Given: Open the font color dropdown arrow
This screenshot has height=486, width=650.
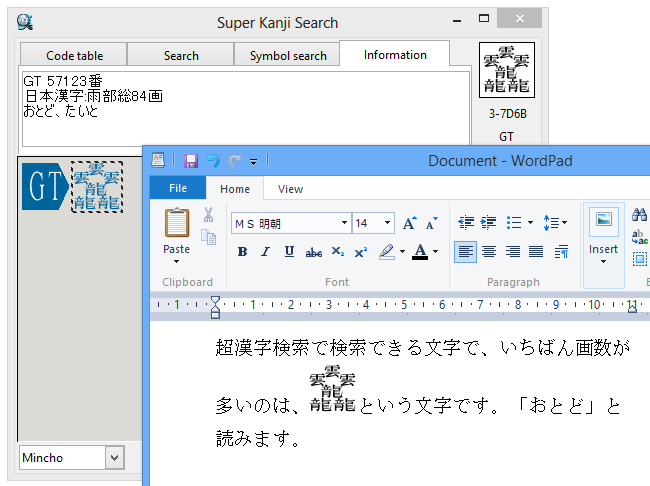Looking at the screenshot, I should [x=435, y=252].
